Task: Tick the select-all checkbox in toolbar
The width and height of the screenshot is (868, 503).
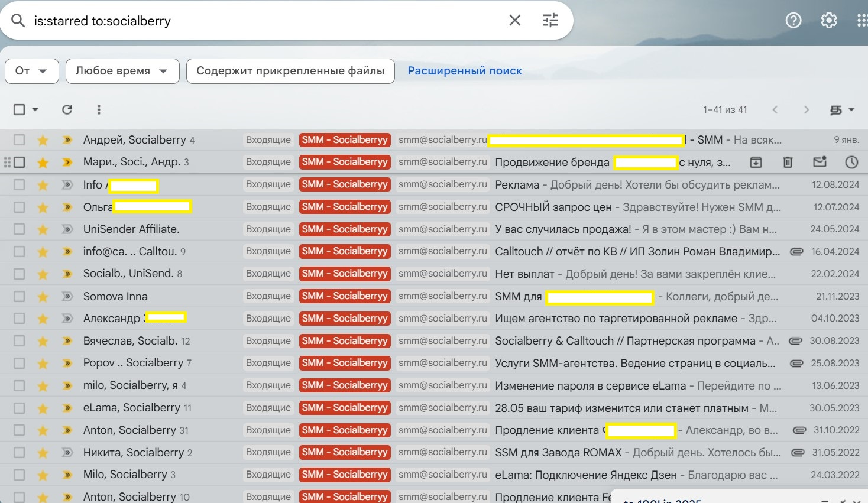Action: point(19,109)
